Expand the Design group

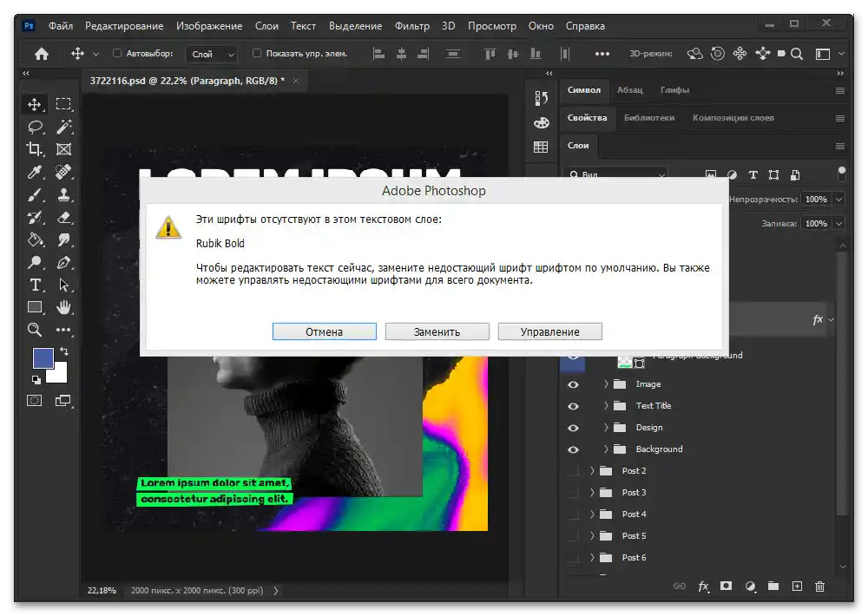point(606,427)
